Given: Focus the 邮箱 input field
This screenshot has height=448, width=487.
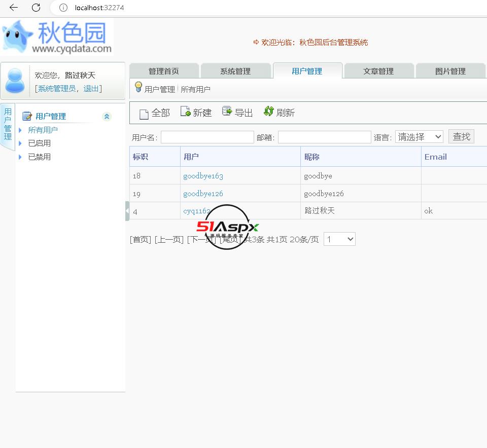Looking at the screenshot, I should point(325,137).
